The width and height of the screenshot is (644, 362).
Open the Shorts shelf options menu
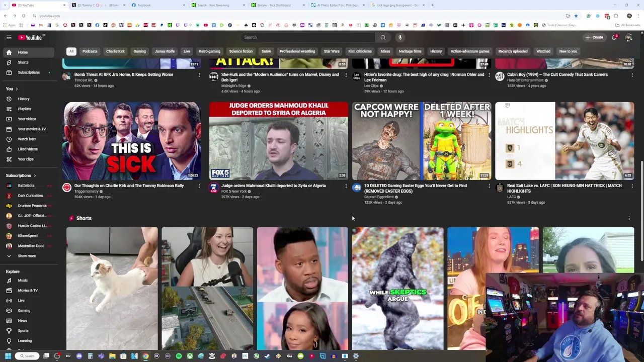[629, 218]
